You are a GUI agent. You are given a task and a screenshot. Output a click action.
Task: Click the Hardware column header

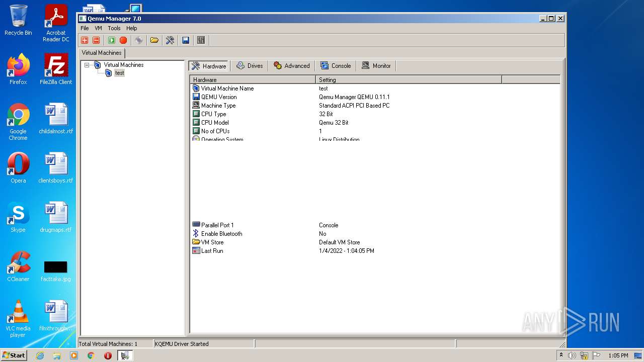click(x=253, y=79)
